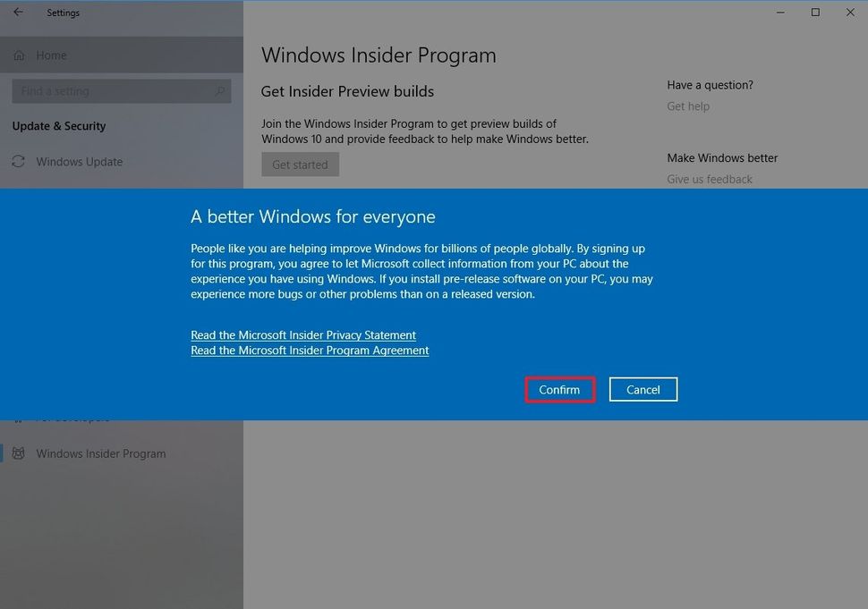Open the Microsoft Insider Privacy Statement

302,334
